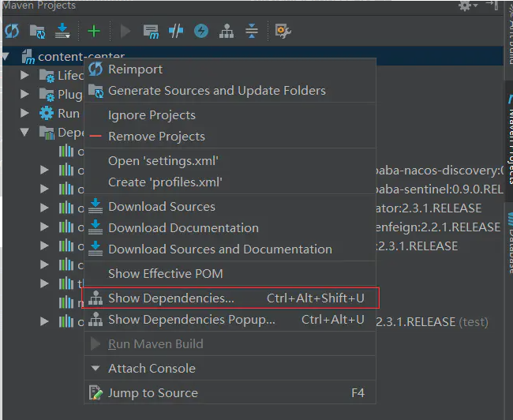
Task: Click the blue gear icon of Run Configurations
Action: coord(47,113)
